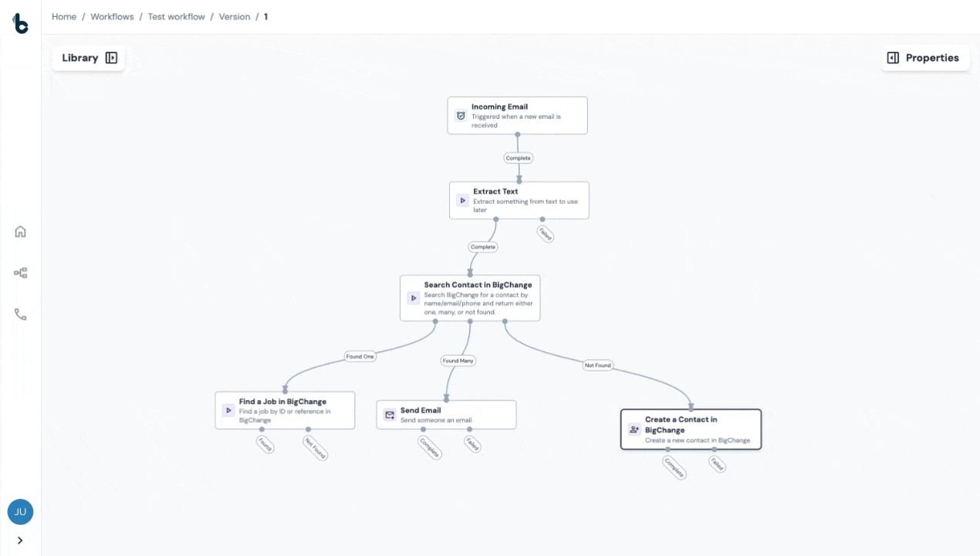The width and height of the screenshot is (980, 556).
Task: Go to Home in the breadcrumb
Action: point(64,17)
